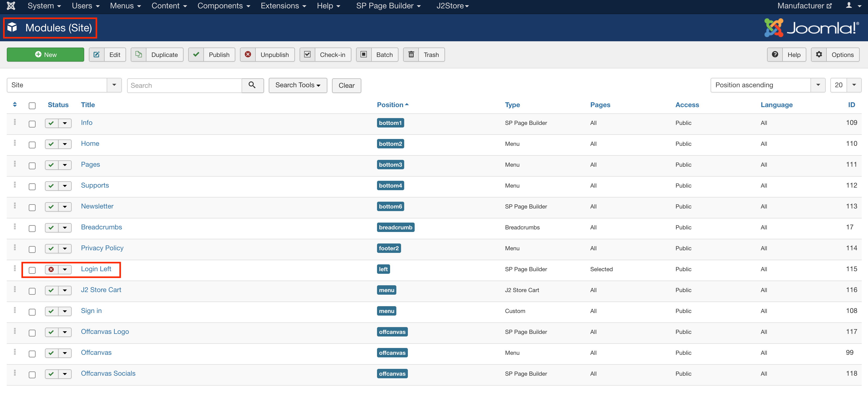Check the select-all checkbox in header
This screenshot has width=868, height=395.
pos(32,106)
